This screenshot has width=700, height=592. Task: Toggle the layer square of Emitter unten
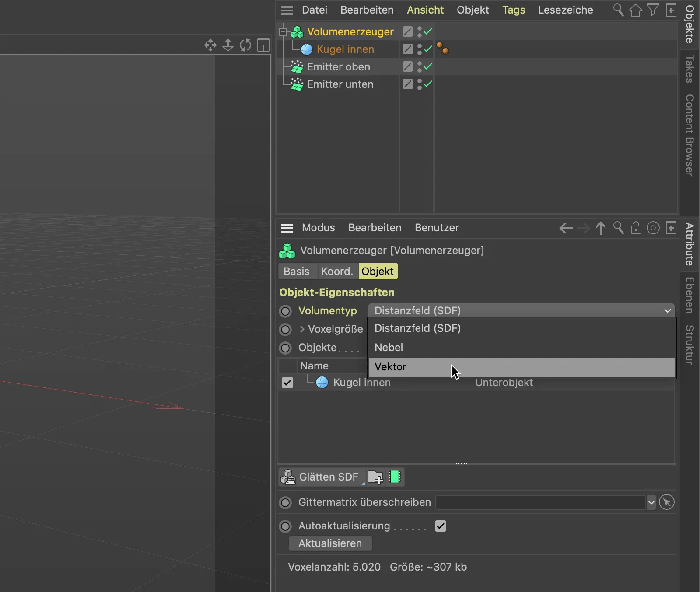[x=407, y=84]
